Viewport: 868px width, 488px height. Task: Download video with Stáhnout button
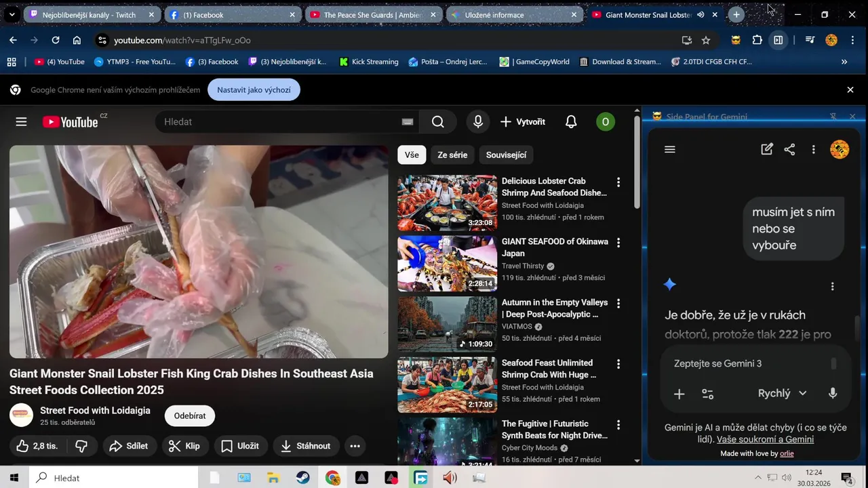(306, 446)
